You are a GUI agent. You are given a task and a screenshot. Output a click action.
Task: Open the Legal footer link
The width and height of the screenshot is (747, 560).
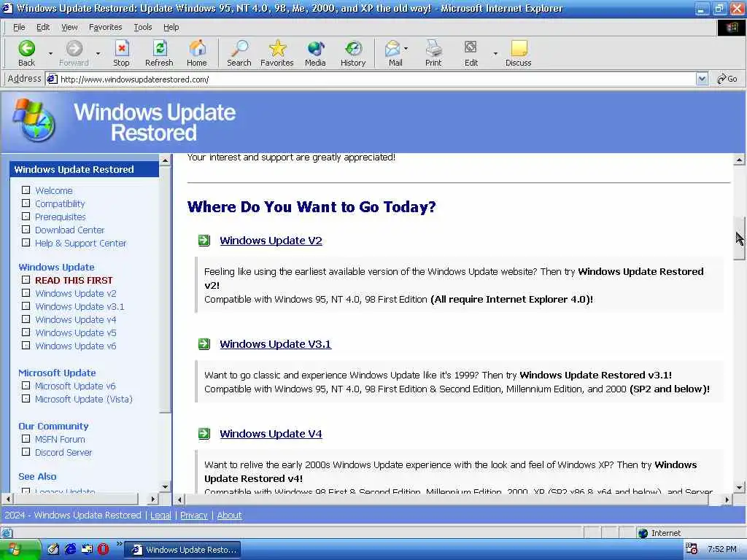click(160, 516)
